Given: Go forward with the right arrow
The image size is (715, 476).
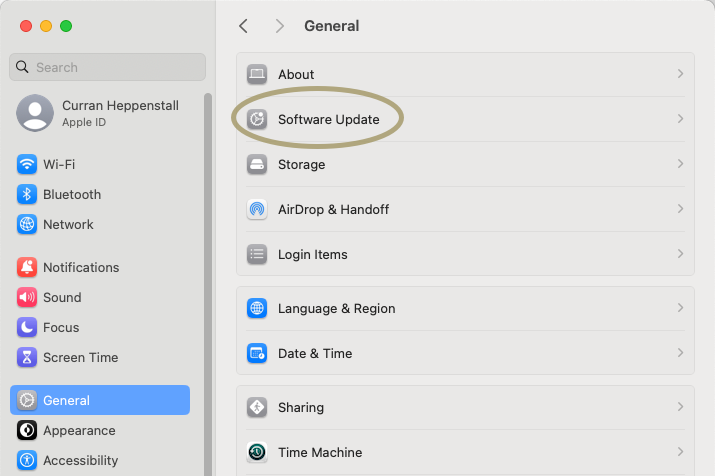Looking at the screenshot, I should [280, 26].
